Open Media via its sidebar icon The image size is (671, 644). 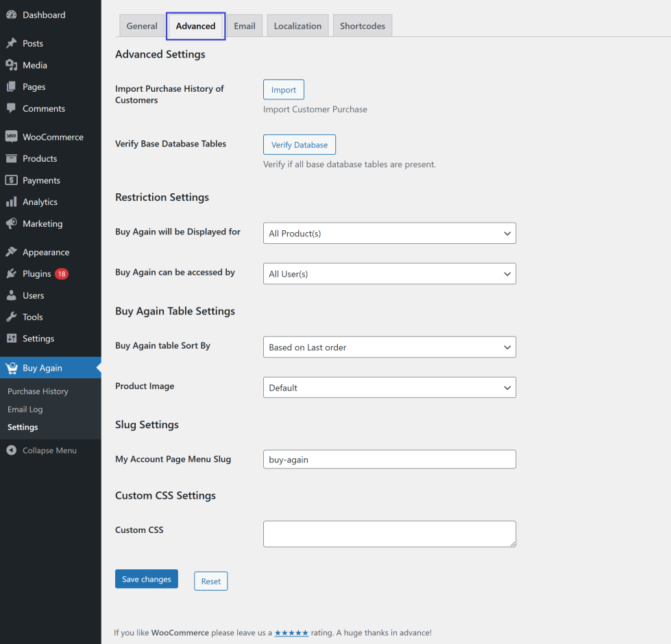11,65
